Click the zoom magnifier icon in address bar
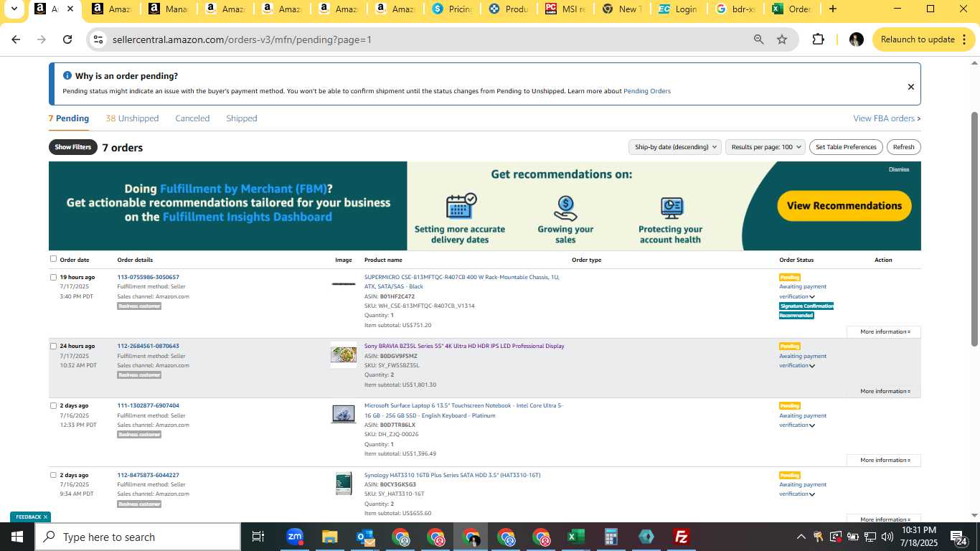 [758, 39]
